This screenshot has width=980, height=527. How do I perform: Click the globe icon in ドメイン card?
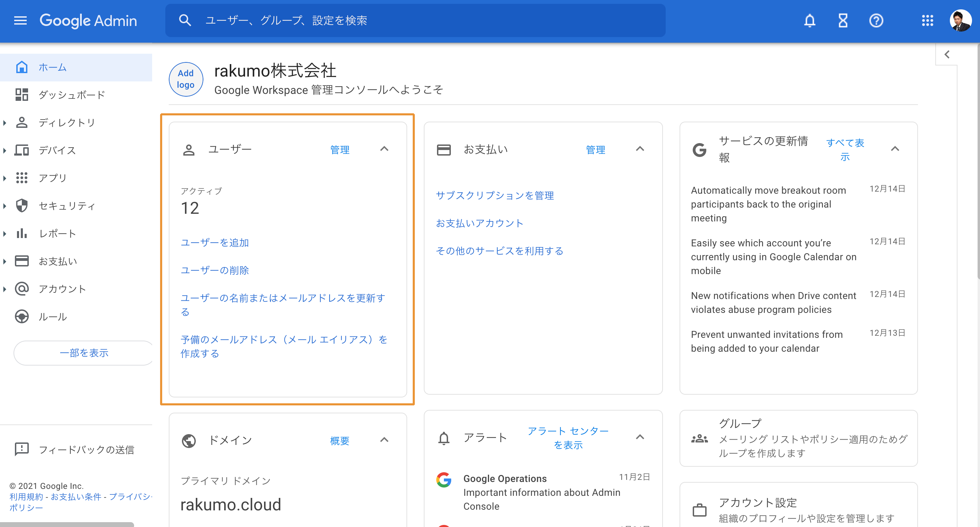pyautogui.click(x=189, y=441)
